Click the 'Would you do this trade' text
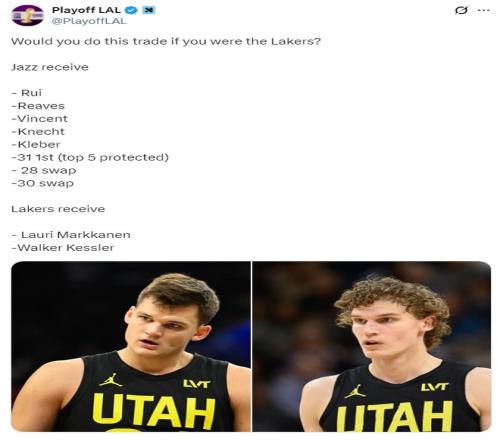This screenshot has height=440, width=500. pyautogui.click(x=166, y=41)
